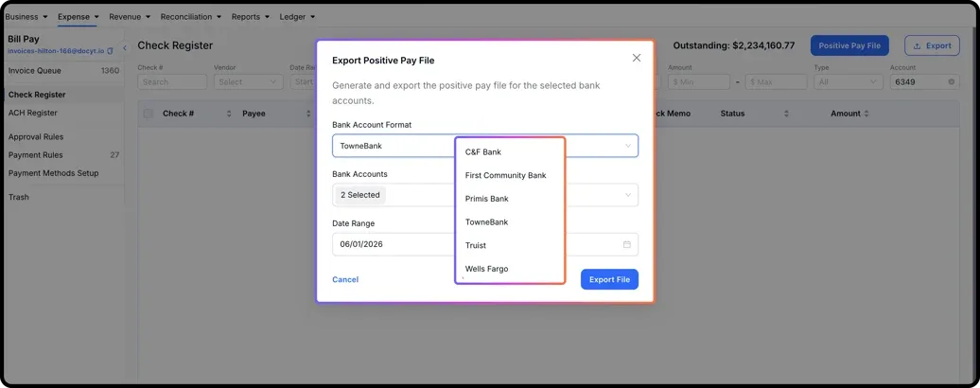This screenshot has height=388, width=980.
Task: Open Payment Rules
Action: 36,155
